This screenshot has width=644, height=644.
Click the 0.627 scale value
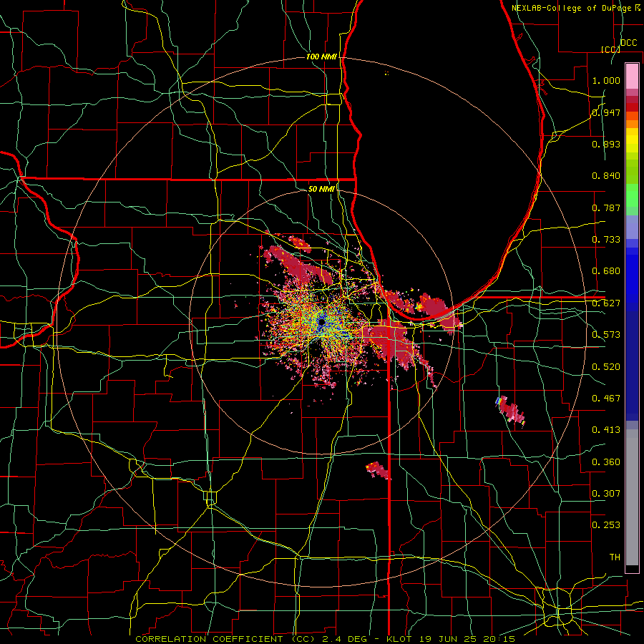point(606,303)
